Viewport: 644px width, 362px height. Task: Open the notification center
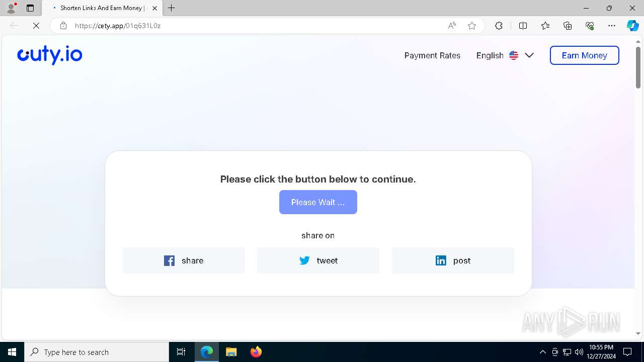point(627,352)
